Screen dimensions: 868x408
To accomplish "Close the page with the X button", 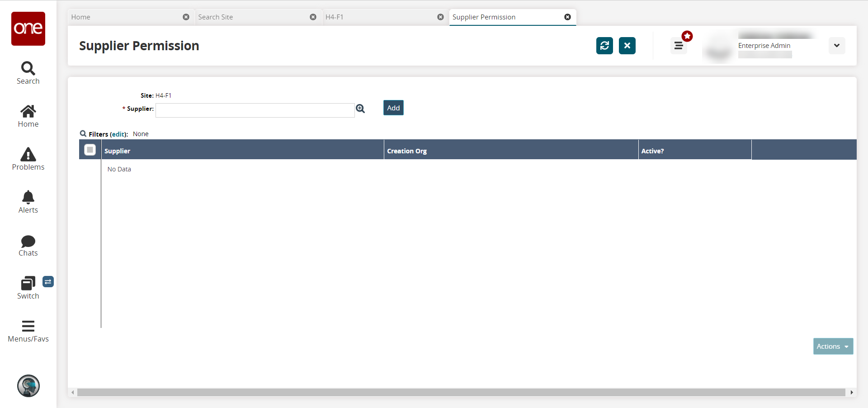I will 627,46.
